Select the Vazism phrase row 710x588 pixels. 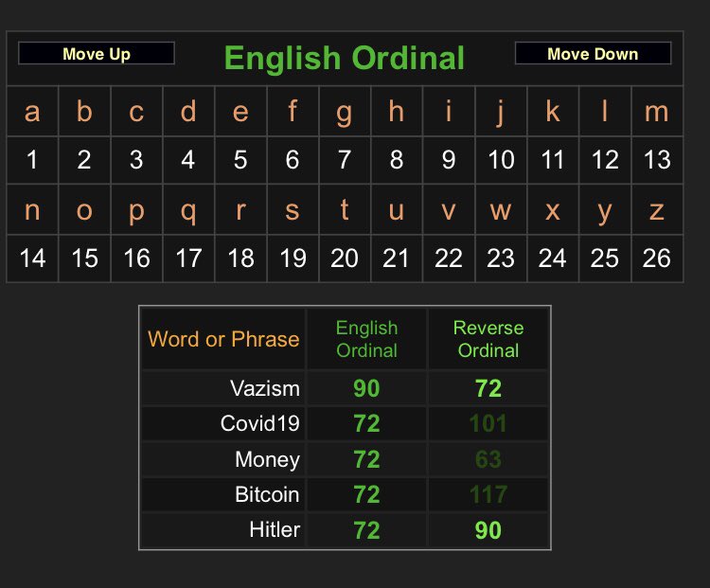coord(345,388)
